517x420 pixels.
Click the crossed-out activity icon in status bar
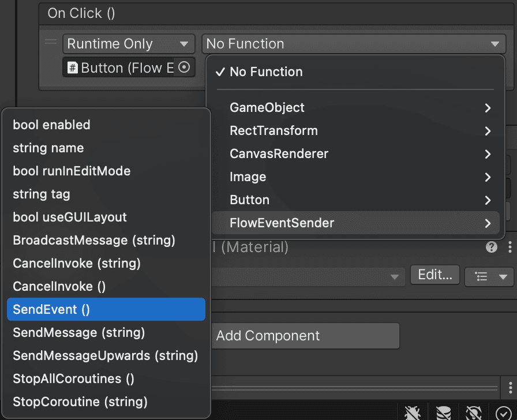point(474,412)
